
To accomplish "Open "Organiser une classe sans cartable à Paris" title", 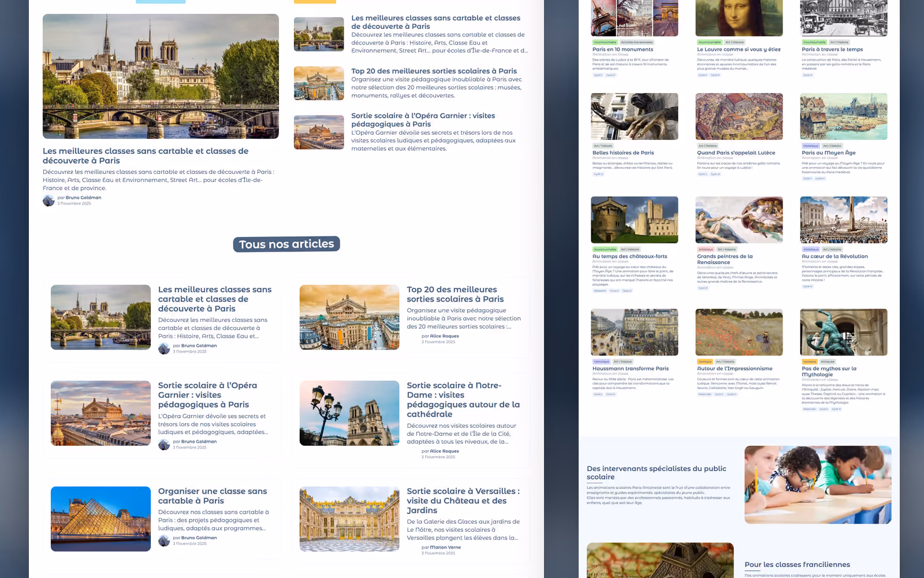I will pyautogui.click(x=213, y=496).
